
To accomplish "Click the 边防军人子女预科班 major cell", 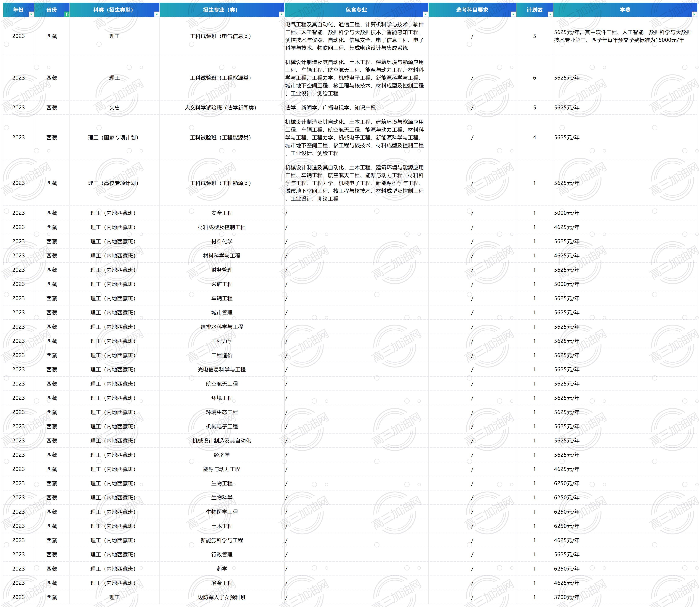I will pyautogui.click(x=222, y=597).
